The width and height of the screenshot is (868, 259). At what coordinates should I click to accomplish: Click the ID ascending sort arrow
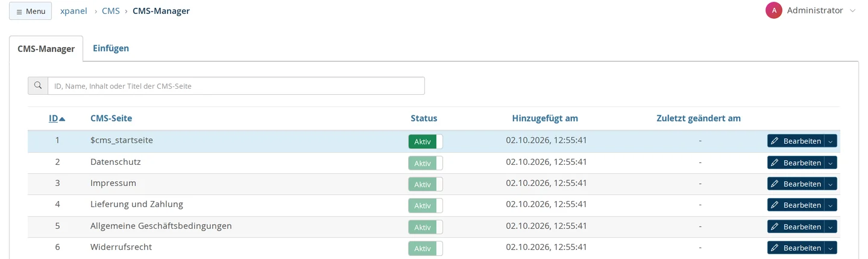62,119
